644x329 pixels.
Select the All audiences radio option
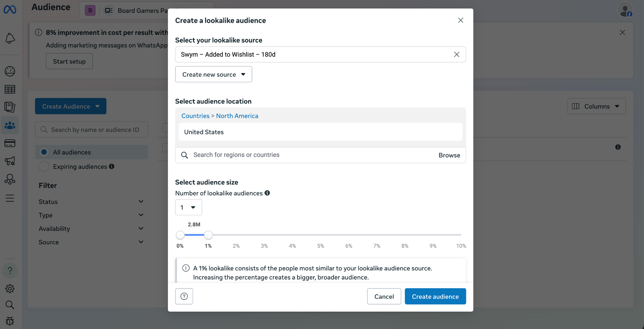pos(44,152)
